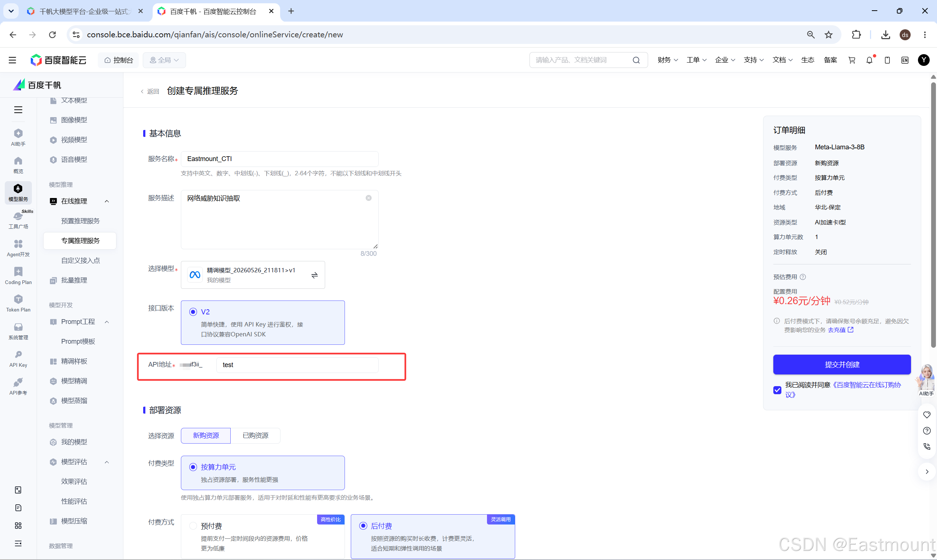Image resolution: width=937 pixels, height=560 pixels.
Task: Collapse the Prompt工程 menu section
Action: [x=107, y=322]
